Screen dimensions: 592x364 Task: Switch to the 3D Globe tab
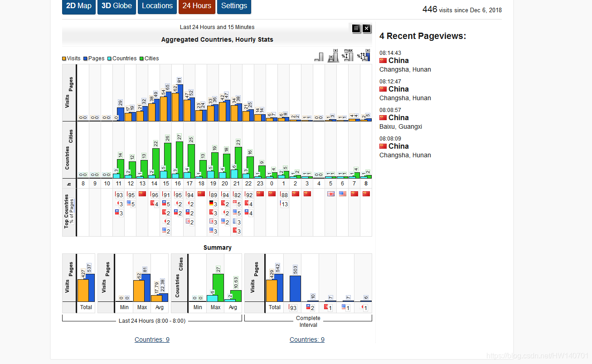point(116,6)
